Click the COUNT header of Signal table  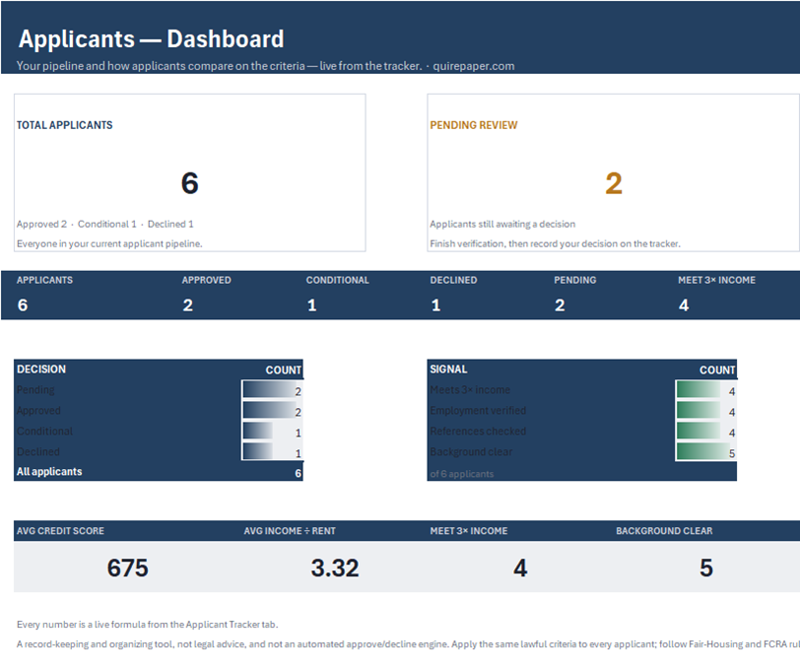pyautogui.click(x=717, y=370)
